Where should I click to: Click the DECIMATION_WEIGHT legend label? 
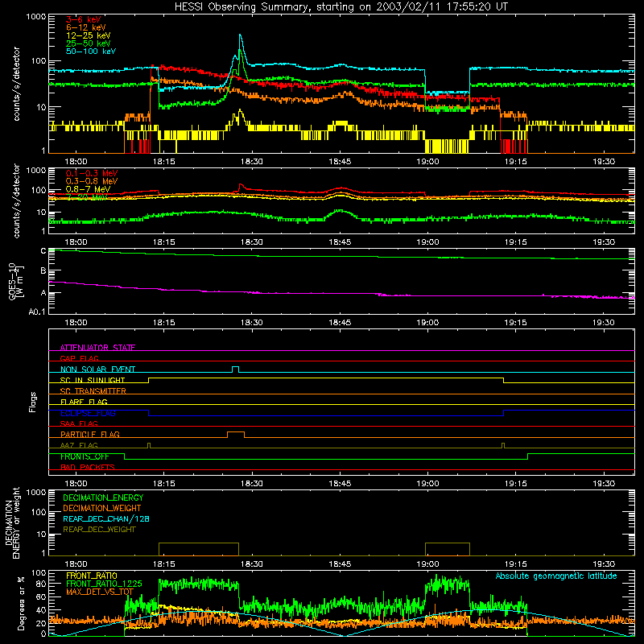coord(102,508)
